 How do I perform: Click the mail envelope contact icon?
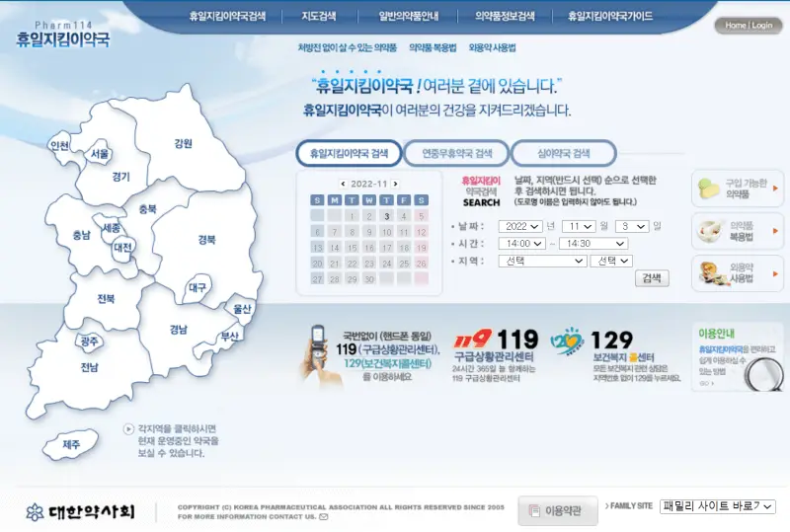coord(324,517)
